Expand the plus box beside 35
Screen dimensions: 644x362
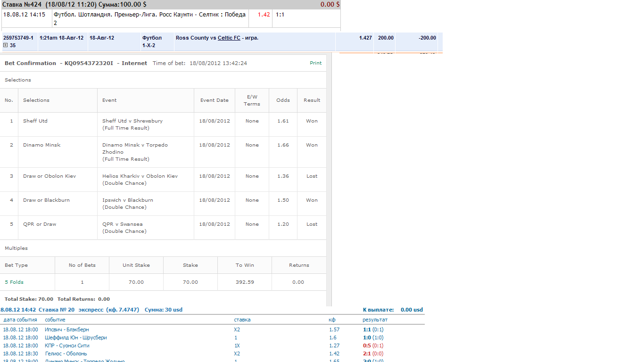click(5, 45)
